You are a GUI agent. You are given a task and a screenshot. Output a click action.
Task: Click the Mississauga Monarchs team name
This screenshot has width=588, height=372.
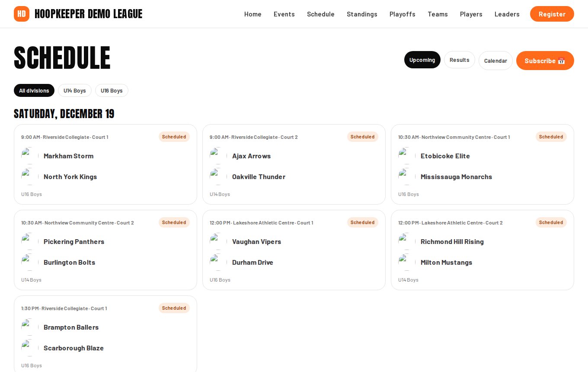click(x=456, y=176)
